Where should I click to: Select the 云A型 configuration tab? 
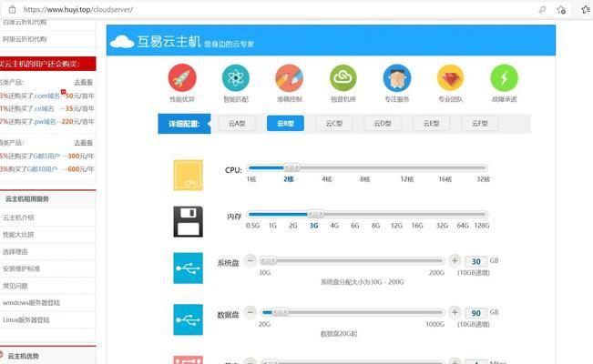click(x=237, y=123)
